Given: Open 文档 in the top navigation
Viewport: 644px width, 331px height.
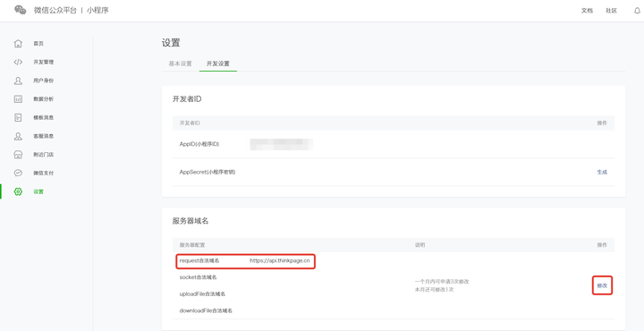Looking at the screenshot, I should [587, 11].
